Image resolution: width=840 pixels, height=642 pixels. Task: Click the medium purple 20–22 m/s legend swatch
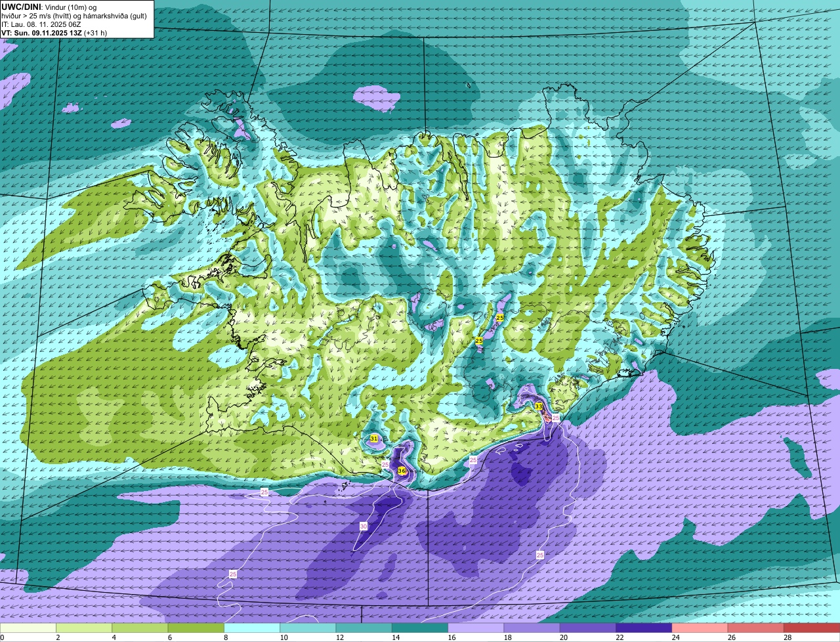[588, 628]
